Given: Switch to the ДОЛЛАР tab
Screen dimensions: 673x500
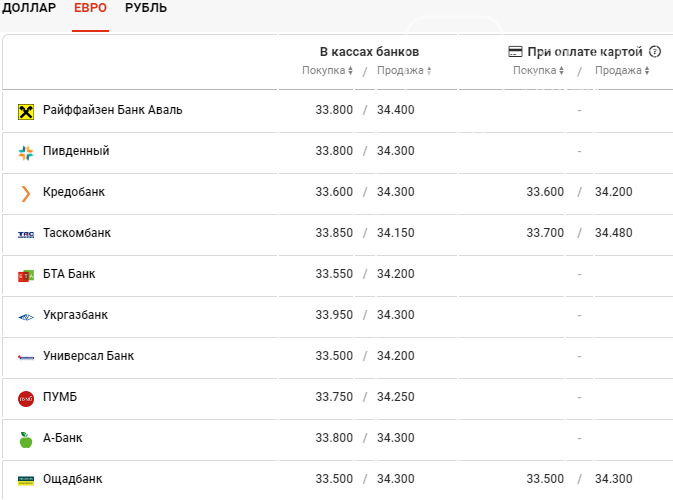Looking at the screenshot, I should (29, 8).
